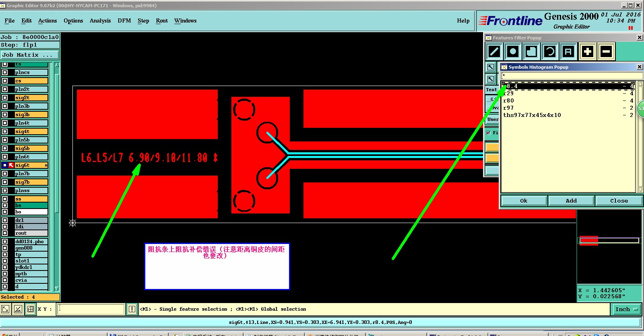This screenshot has width=644, height=336.
Task: Select the pln7b layer name
Action: [31, 174]
